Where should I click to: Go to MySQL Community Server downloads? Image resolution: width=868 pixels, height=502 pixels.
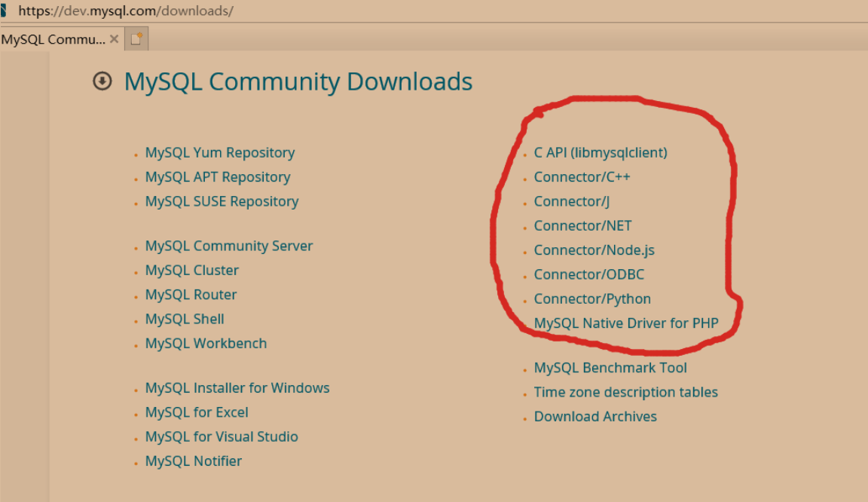(x=228, y=246)
